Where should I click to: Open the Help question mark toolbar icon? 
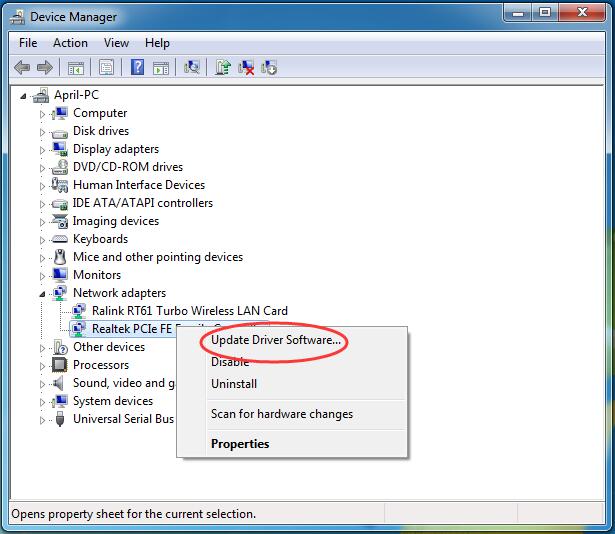tap(137, 67)
